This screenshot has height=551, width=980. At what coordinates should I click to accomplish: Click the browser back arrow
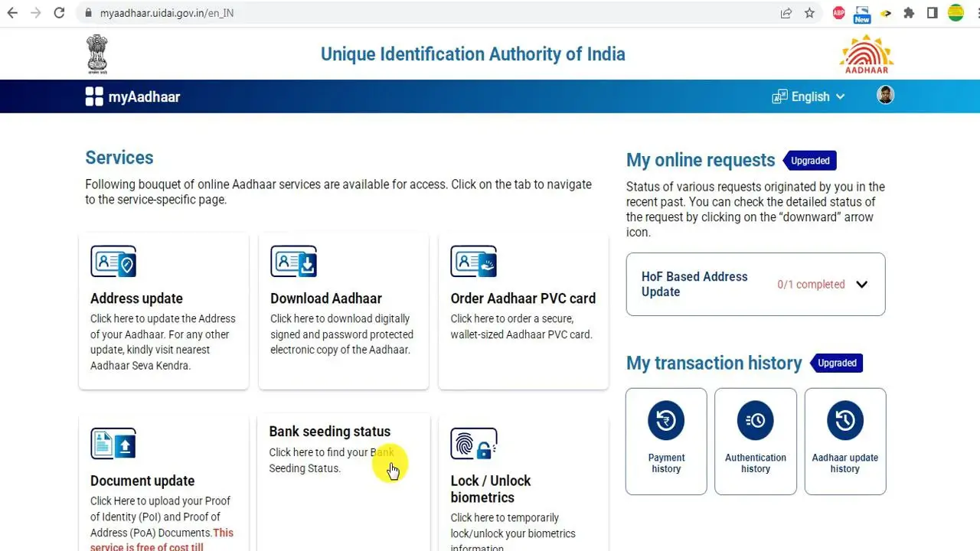[12, 13]
